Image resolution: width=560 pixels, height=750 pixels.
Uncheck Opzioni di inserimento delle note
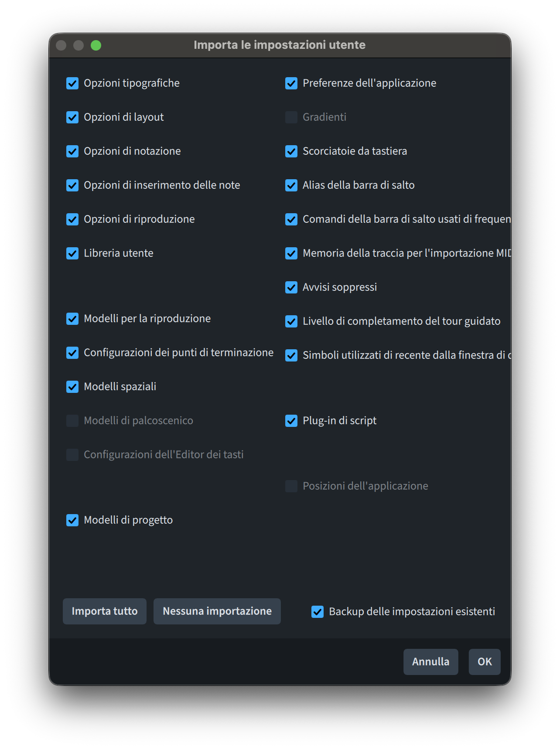(72, 185)
